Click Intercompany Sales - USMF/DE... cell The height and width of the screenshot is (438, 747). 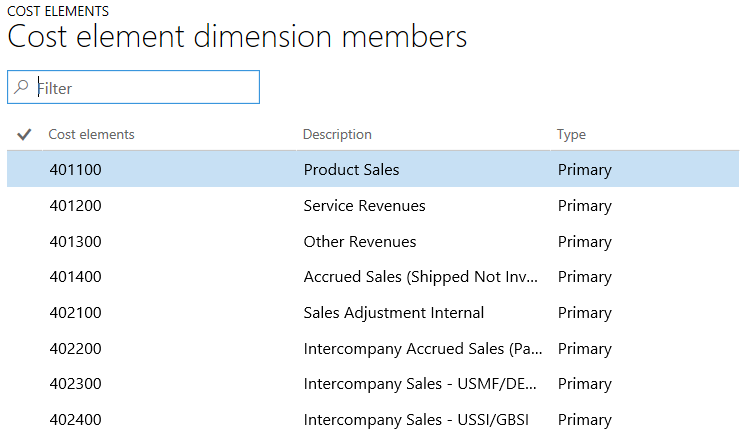pyautogui.click(x=420, y=384)
